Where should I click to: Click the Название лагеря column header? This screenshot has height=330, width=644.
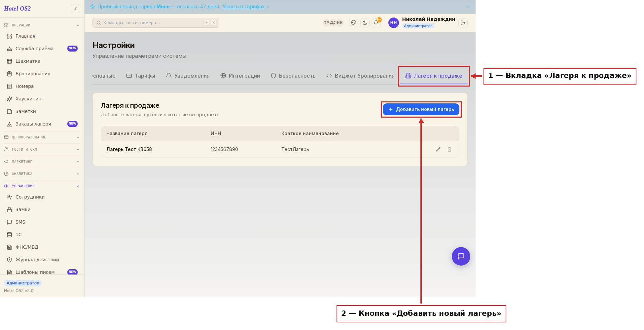coord(127,133)
